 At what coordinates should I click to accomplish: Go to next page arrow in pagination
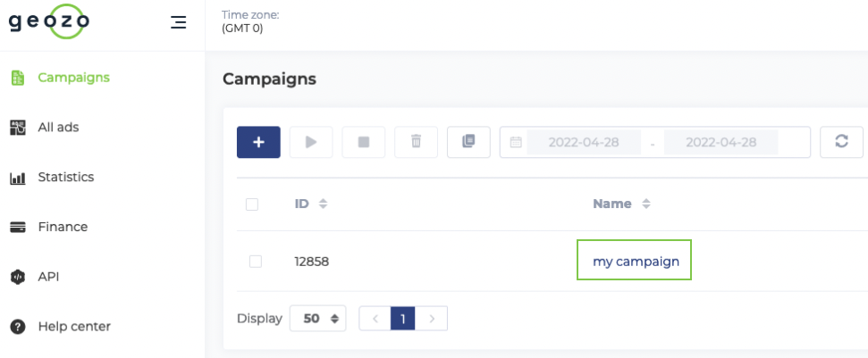pos(432,318)
